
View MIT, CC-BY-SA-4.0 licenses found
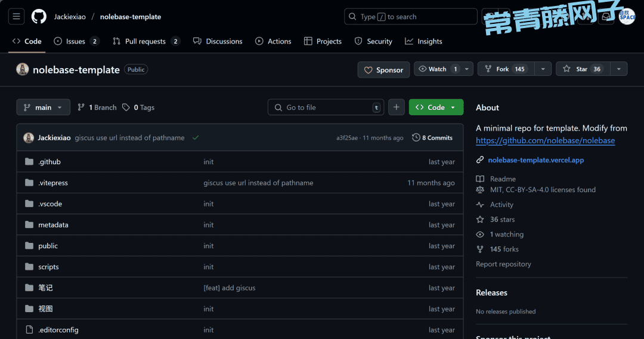click(543, 189)
